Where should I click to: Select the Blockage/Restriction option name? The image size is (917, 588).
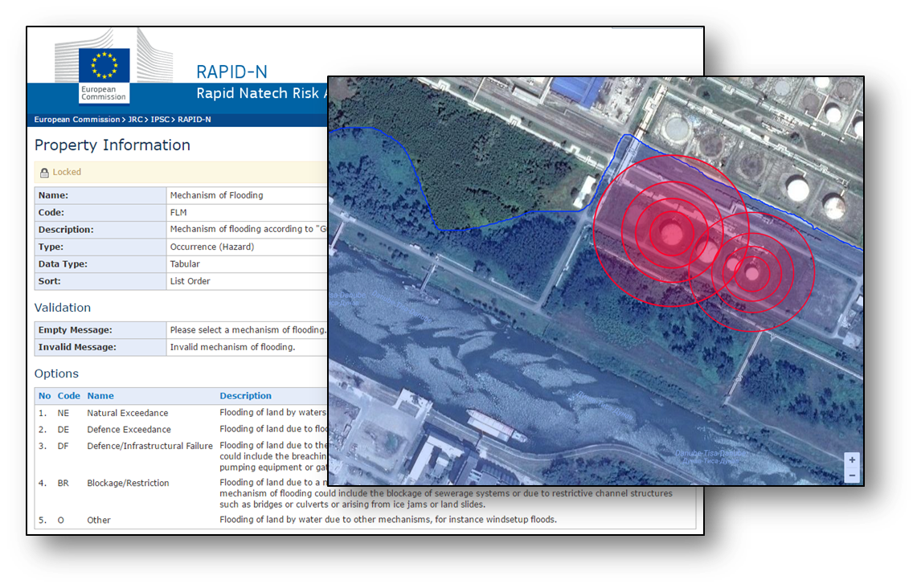[x=128, y=483]
